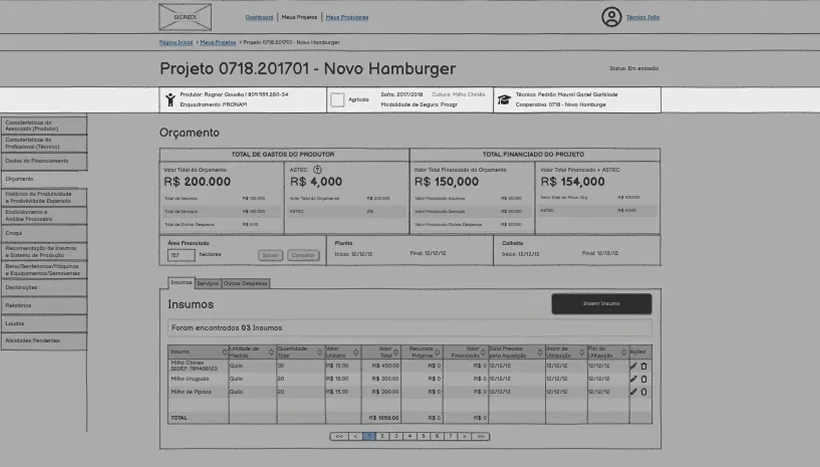Sort by Quantidade Total column arrows

[320, 352]
